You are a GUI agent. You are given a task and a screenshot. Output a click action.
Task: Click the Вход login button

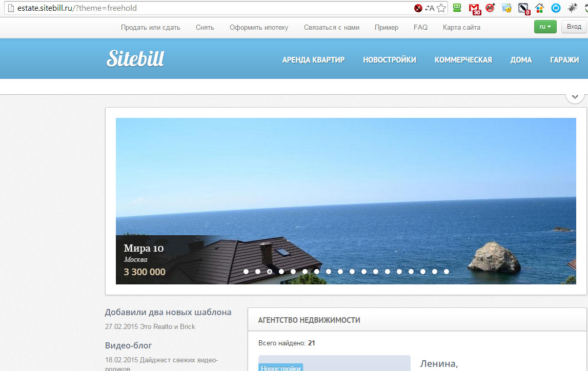coord(574,27)
